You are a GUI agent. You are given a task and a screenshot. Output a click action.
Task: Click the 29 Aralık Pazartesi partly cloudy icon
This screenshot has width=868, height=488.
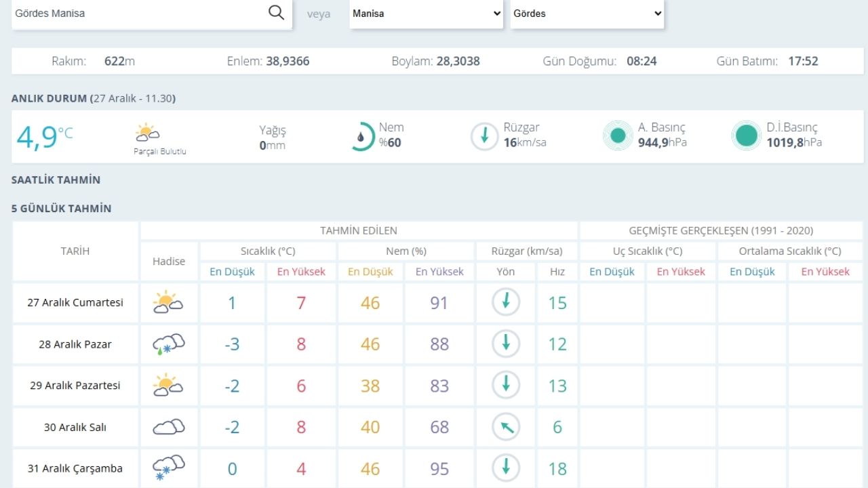(168, 385)
